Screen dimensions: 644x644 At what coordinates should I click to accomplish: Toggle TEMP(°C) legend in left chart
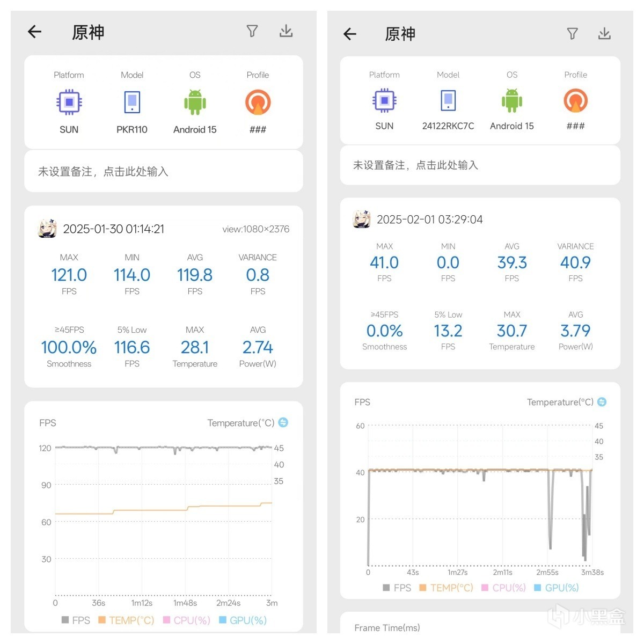(x=126, y=620)
